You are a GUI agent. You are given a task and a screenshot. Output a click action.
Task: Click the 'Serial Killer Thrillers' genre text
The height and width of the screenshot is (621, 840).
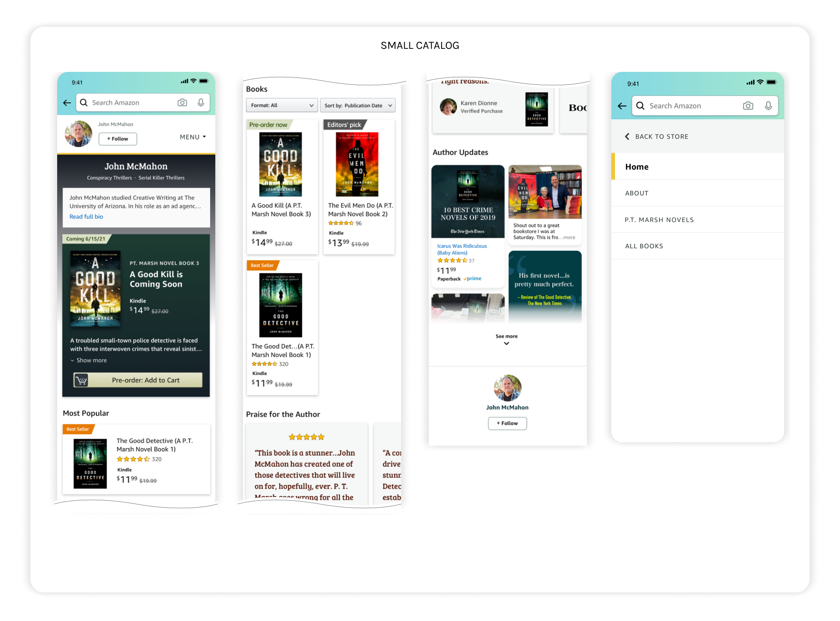(x=161, y=178)
